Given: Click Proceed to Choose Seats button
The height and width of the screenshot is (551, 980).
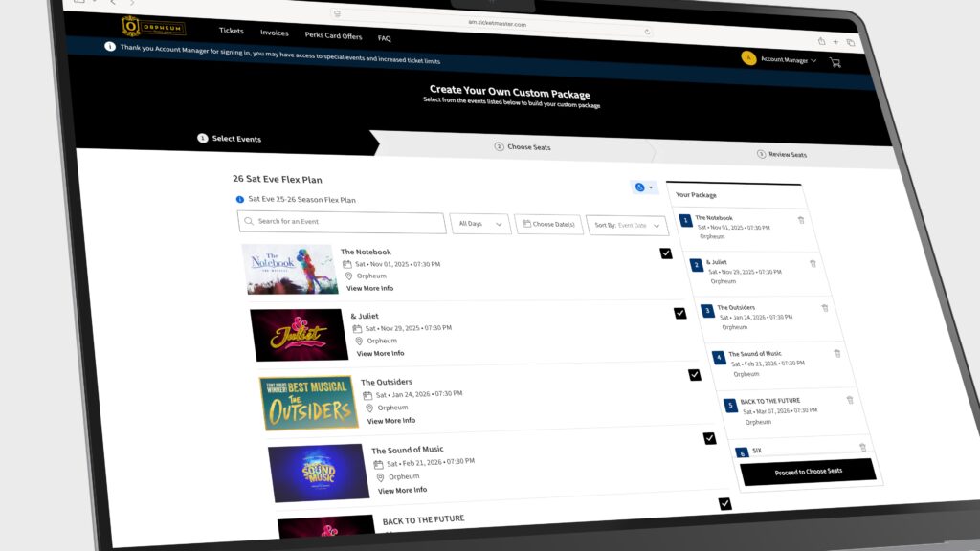Looking at the screenshot, I should pyautogui.click(x=808, y=472).
